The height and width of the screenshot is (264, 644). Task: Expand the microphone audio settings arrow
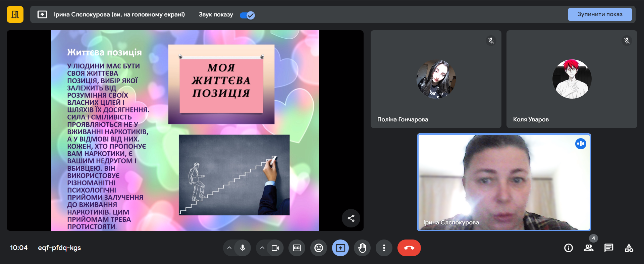click(x=229, y=248)
